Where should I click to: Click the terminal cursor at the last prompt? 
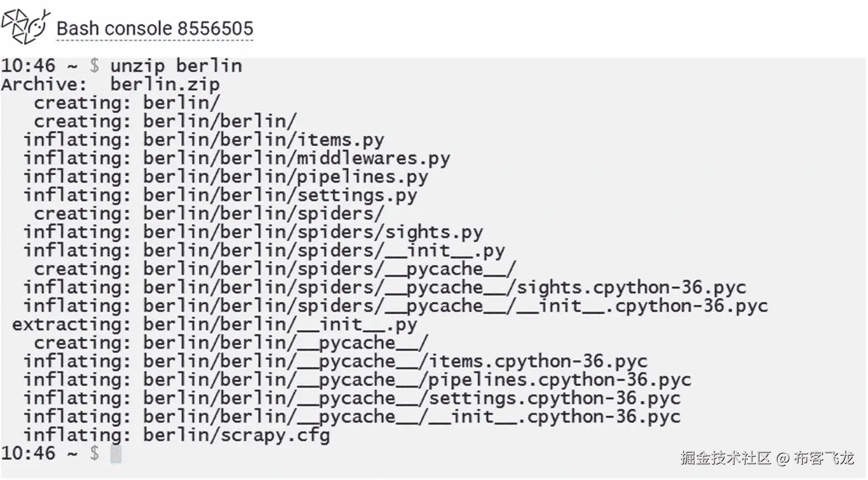pyautogui.click(x=115, y=454)
